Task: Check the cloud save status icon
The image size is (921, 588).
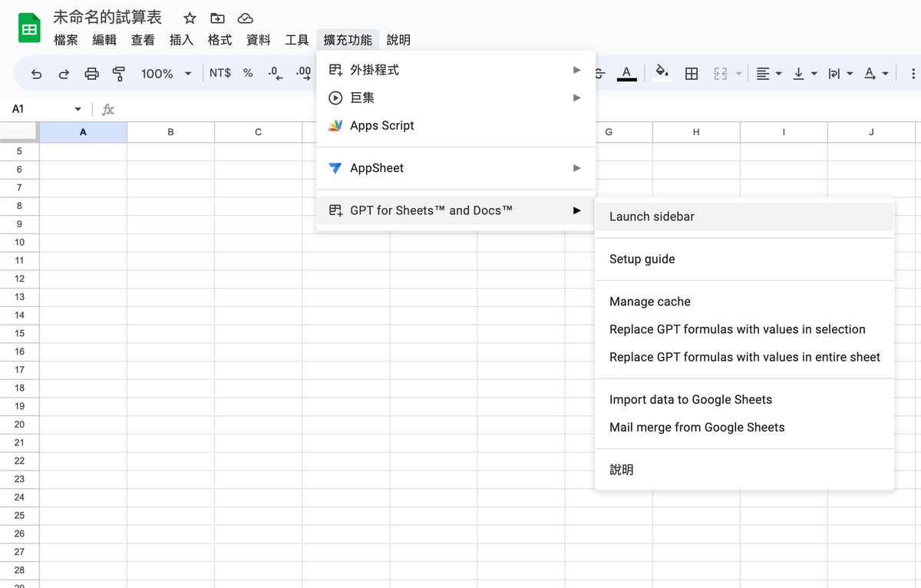Action: (x=245, y=18)
